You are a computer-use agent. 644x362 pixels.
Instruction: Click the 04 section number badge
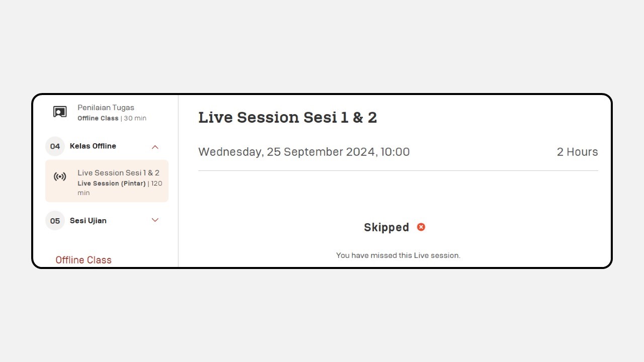55,146
